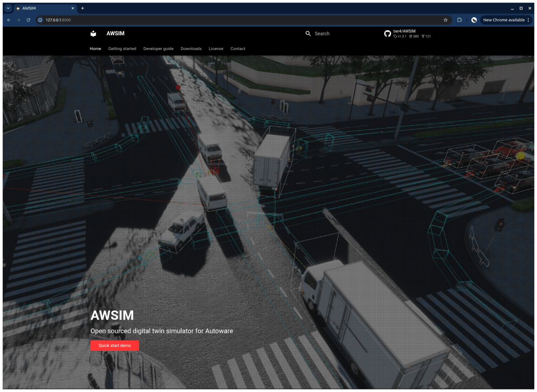Open the tier4/AWSIM GitHub repository link
The height and width of the screenshot is (392, 537).
pyautogui.click(x=408, y=34)
